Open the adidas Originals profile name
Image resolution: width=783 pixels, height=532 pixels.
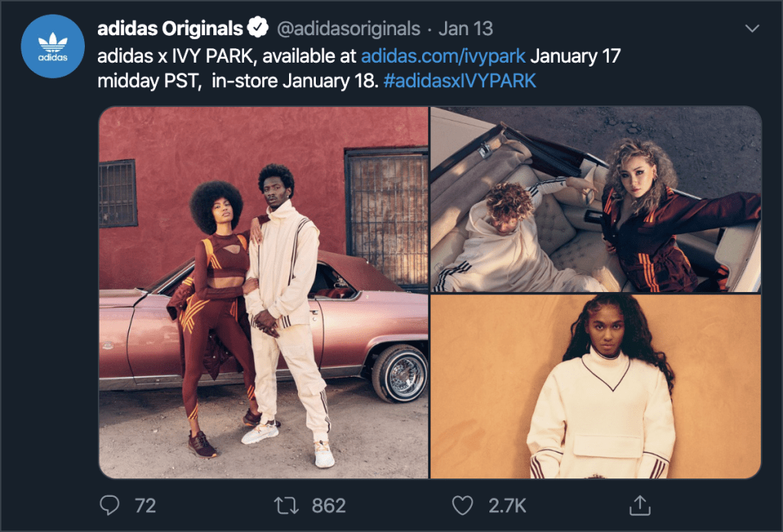tap(171, 29)
